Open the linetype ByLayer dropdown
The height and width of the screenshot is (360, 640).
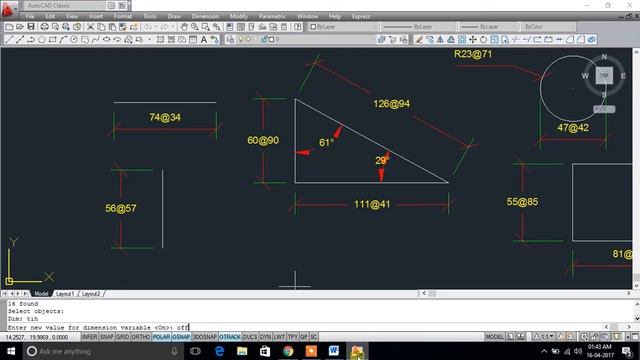tap(418, 27)
